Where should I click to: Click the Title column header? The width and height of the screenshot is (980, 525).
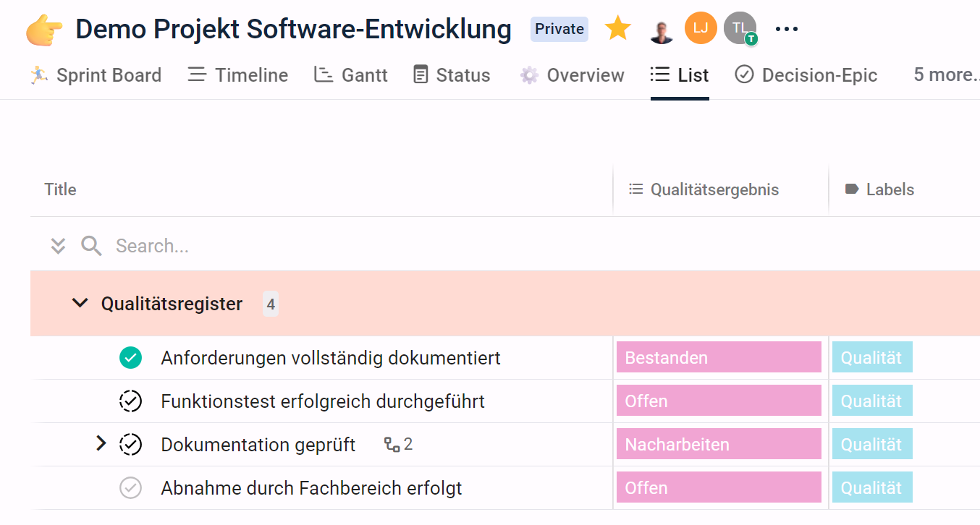pyautogui.click(x=60, y=189)
